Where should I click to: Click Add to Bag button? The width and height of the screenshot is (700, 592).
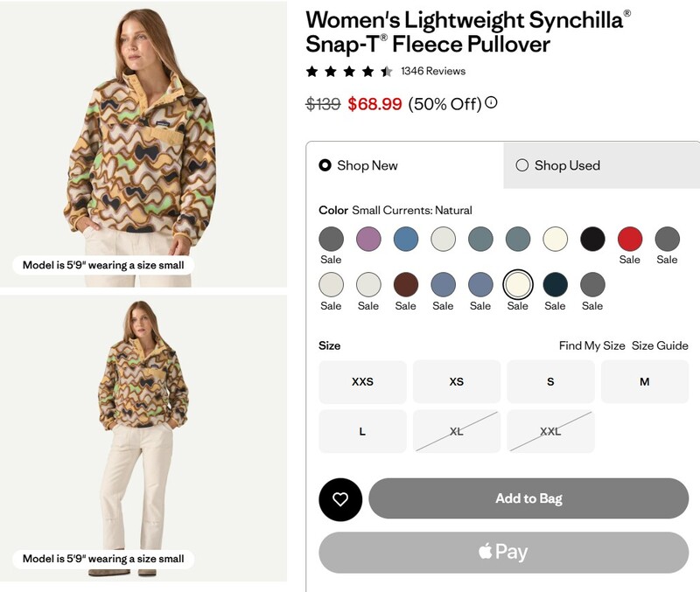pos(528,498)
